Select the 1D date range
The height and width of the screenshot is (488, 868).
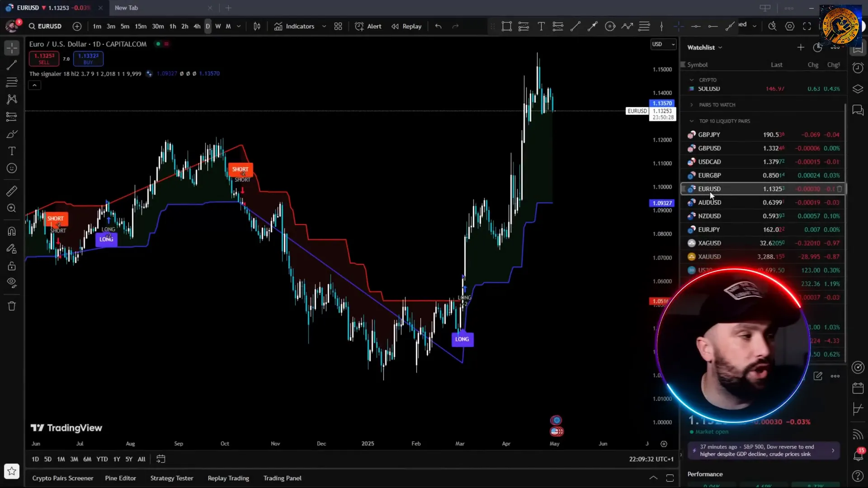pyautogui.click(x=35, y=459)
